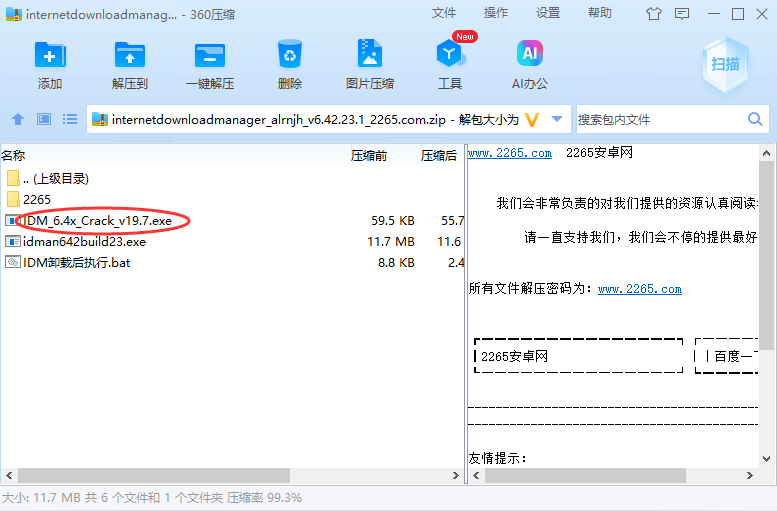The width and height of the screenshot is (777, 511).
Task: Click the 11.7 MB size cell
Action: (x=390, y=241)
